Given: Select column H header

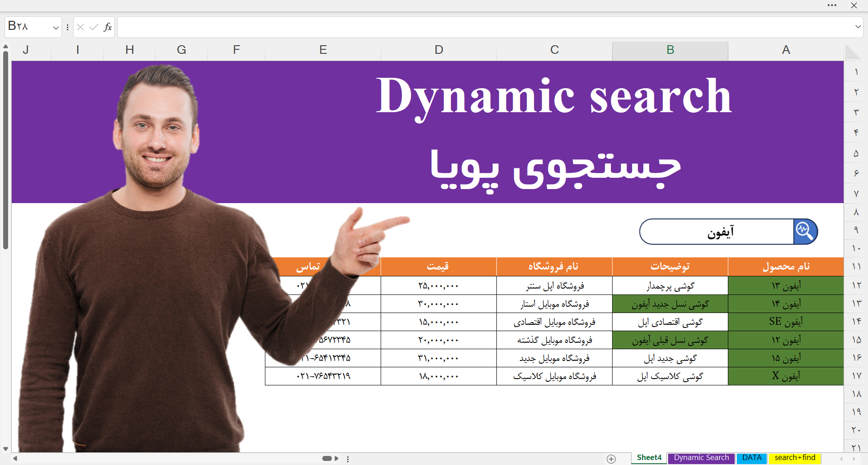Looking at the screenshot, I should pos(129,50).
